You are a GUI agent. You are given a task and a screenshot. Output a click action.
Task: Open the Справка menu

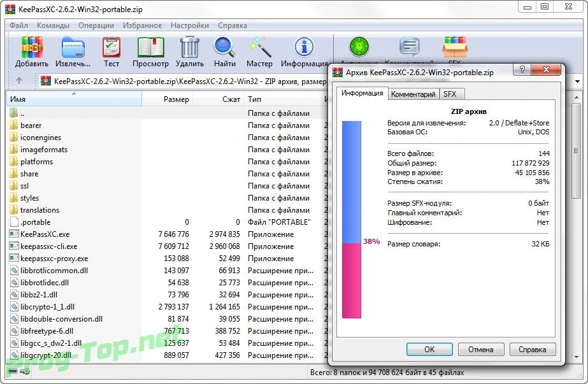coord(233,25)
